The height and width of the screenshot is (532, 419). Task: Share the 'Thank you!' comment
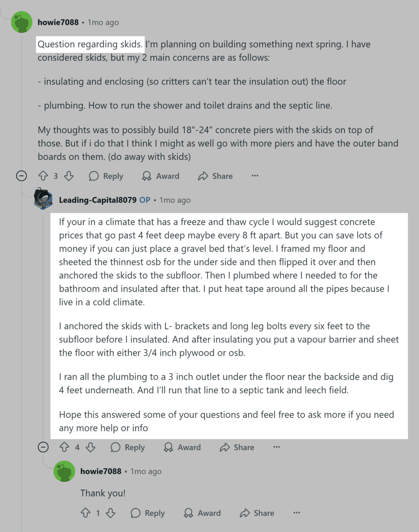click(257, 513)
